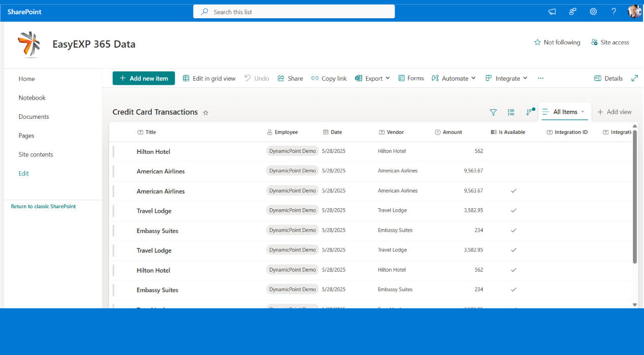The height and width of the screenshot is (355, 644).
Task: Open the Date column header menu
Action: pos(333,132)
